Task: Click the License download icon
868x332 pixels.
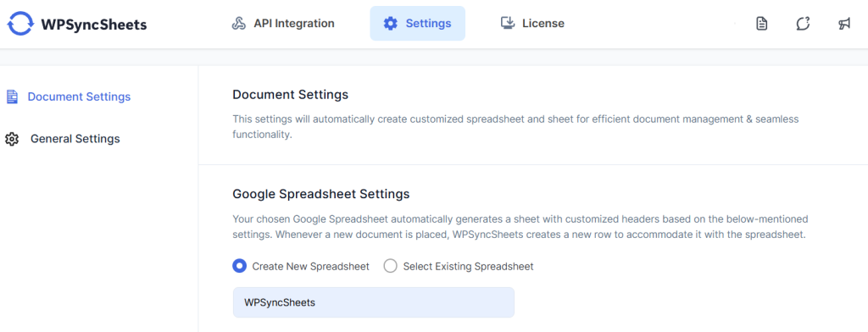Action: point(508,23)
